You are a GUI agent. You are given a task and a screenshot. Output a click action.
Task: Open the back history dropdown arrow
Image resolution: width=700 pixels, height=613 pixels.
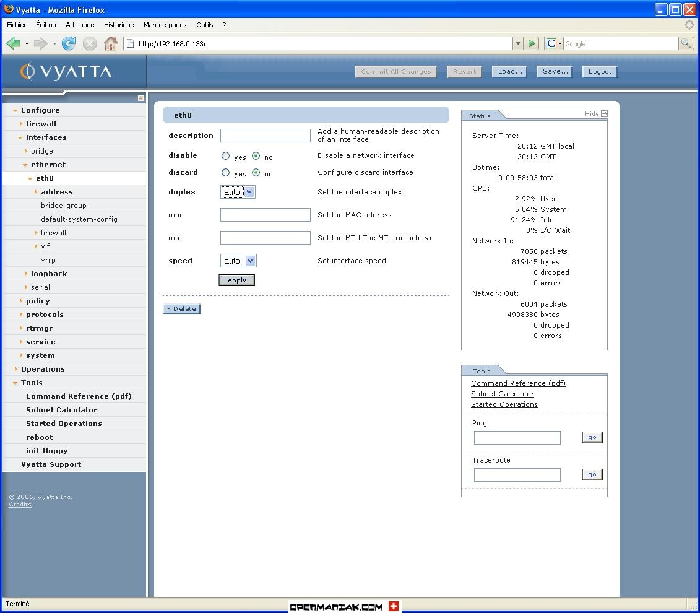pyautogui.click(x=27, y=44)
